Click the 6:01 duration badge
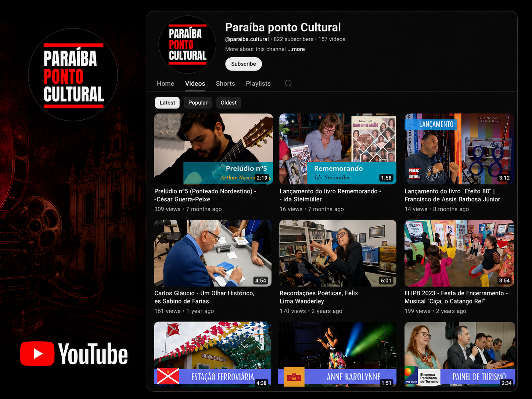Image resolution: width=532 pixels, height=399 pixels. click(x=386, y=280)
